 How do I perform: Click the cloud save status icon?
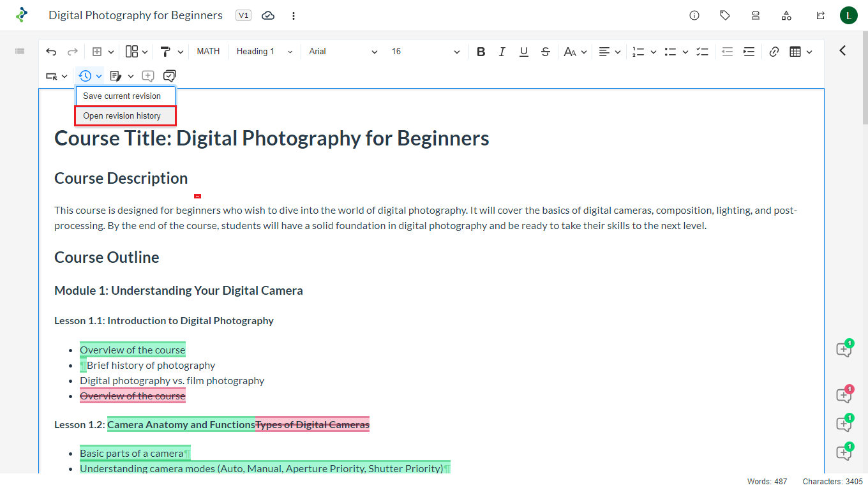click(x=268, y=15)
